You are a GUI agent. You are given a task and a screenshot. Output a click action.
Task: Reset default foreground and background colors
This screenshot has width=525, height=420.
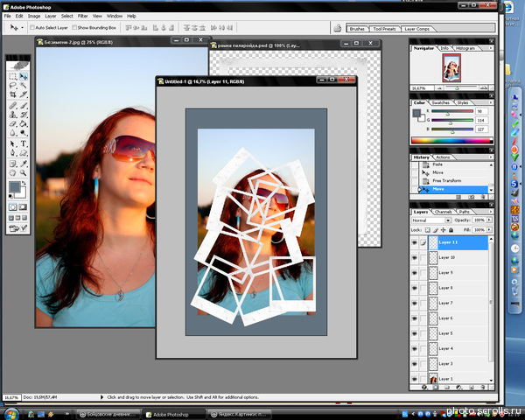(10, 196)
